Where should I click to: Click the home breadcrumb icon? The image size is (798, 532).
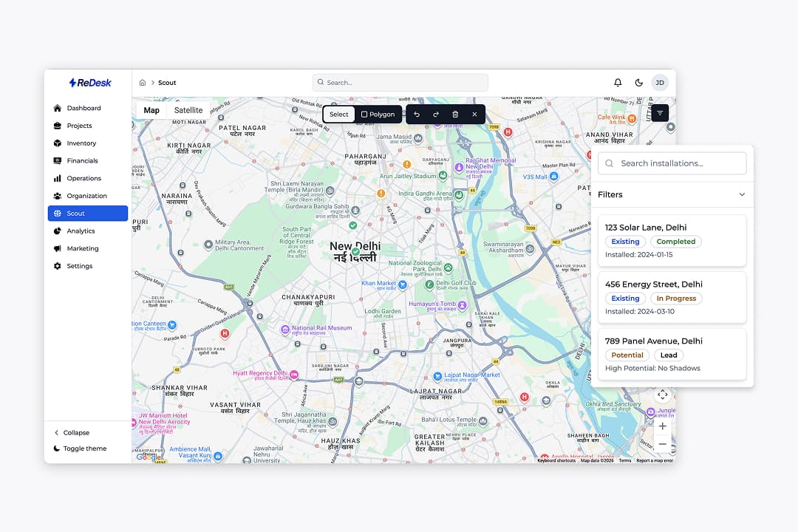click(x=143, y=83)
